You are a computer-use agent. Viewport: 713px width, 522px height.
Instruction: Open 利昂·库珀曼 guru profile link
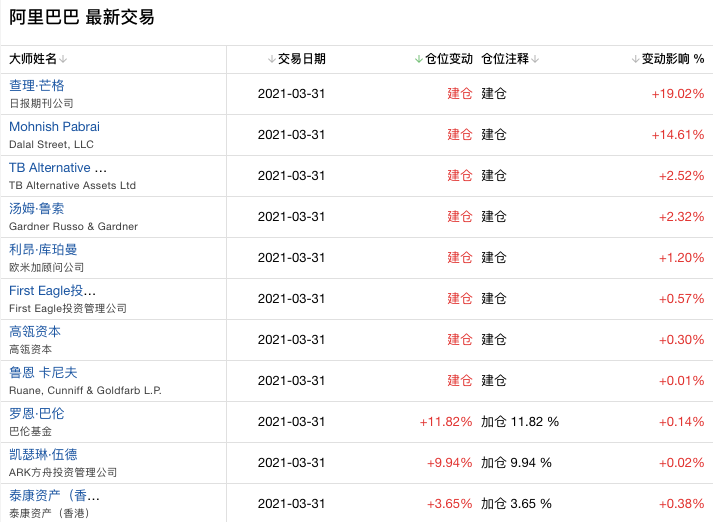[x=43, y=250]
